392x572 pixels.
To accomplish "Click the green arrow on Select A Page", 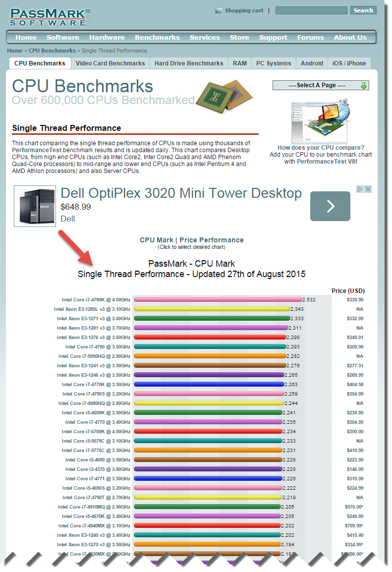I will pos(364,85).
